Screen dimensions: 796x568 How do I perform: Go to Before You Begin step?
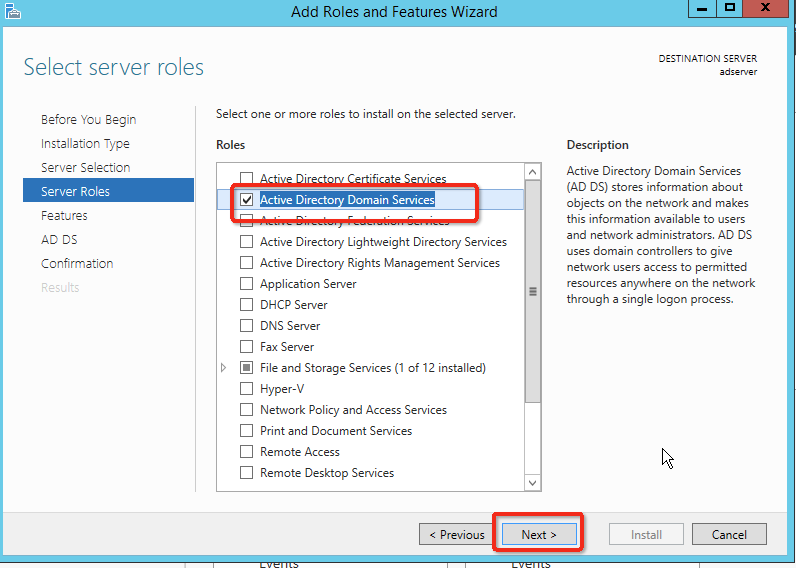(88, 120)
